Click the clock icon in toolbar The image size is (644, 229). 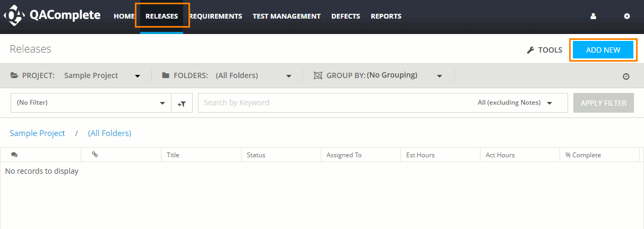[x=626, y=77]
